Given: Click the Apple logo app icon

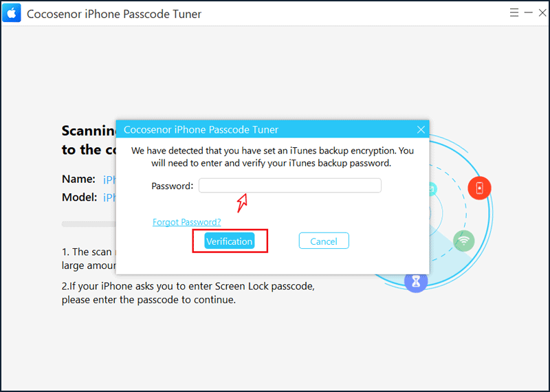Looking at the screenshot, I should pyautogui.click(x=12, y=13).
